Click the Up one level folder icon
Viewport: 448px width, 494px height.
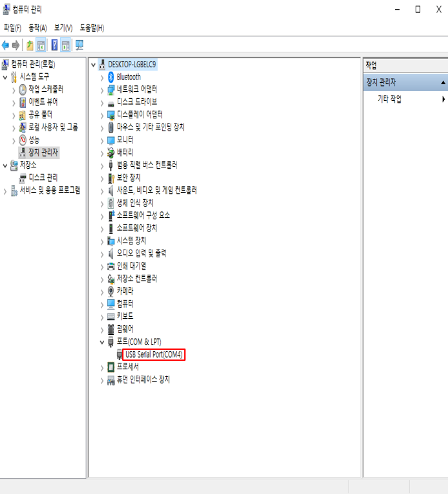point(30,46)
